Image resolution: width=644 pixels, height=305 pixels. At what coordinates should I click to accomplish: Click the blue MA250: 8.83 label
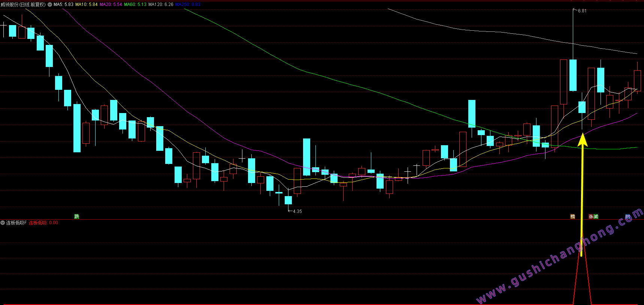188,4
